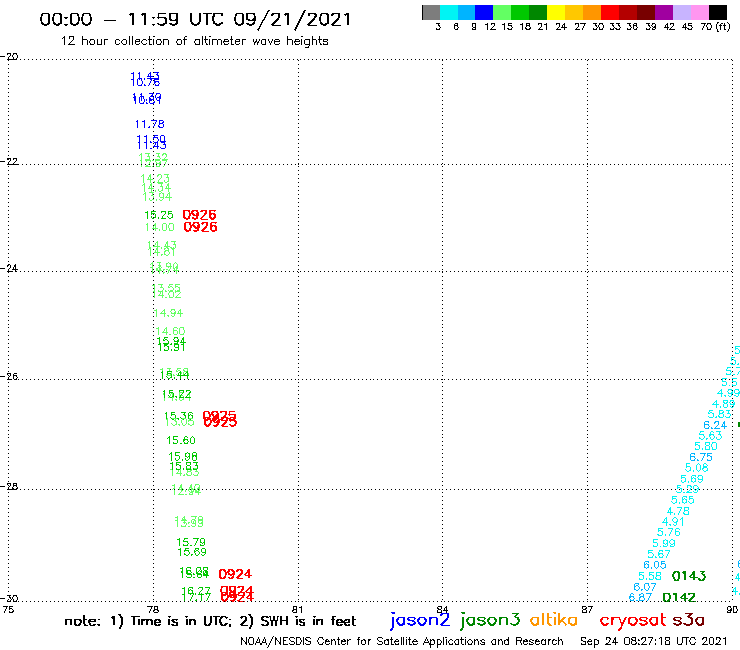Select the "altika" satellite label
Viewport: 740px width, 650px height.
tap(553, 620)
